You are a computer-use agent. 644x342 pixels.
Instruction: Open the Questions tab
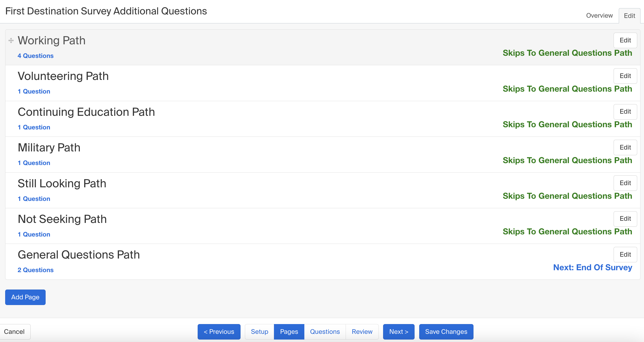coord(325,332)
